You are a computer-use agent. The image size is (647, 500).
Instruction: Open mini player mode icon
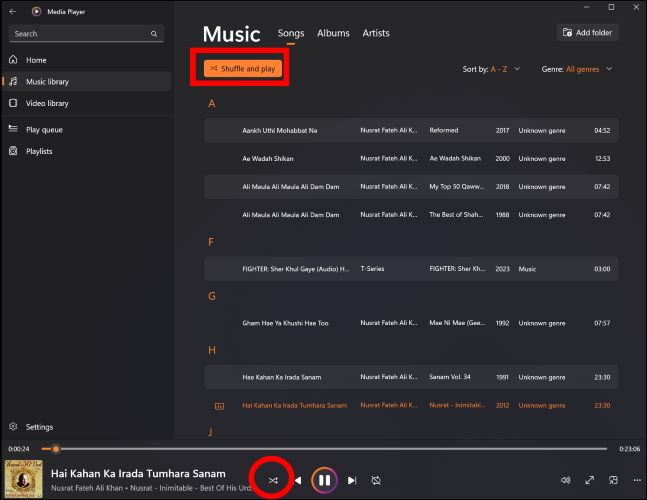[613, 480]
